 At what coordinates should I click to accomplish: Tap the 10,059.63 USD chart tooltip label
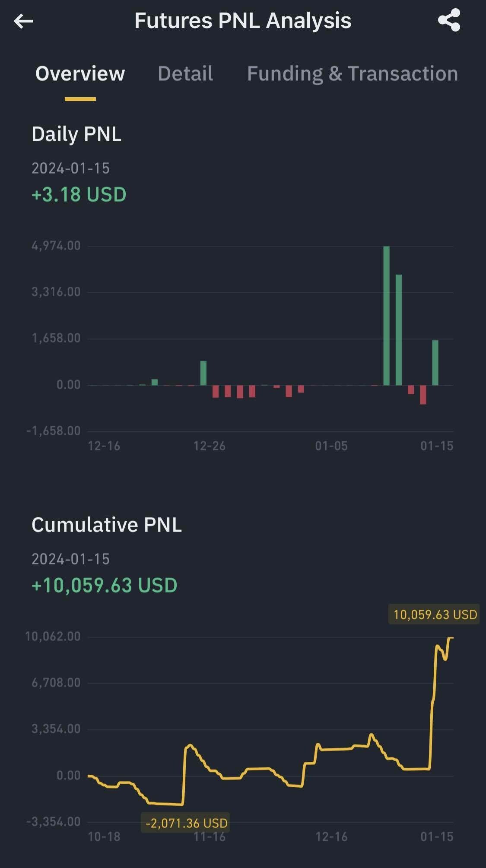[435, 615]
